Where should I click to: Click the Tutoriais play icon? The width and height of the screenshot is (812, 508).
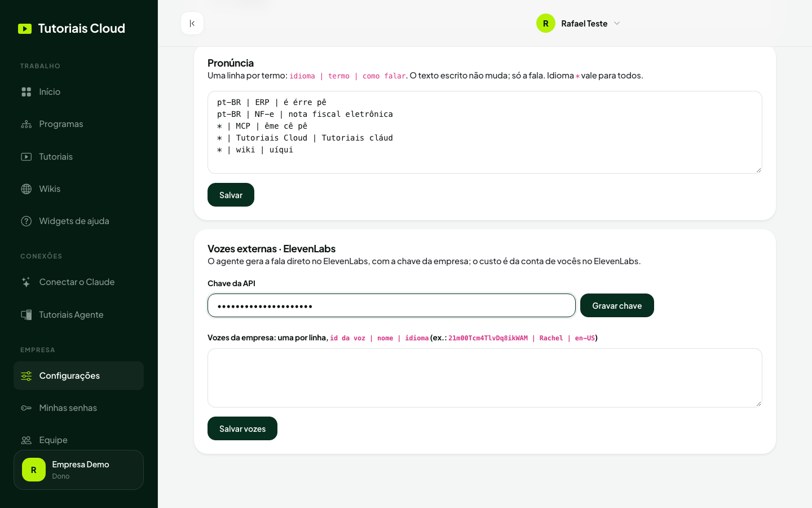click(x=27, y=157)
